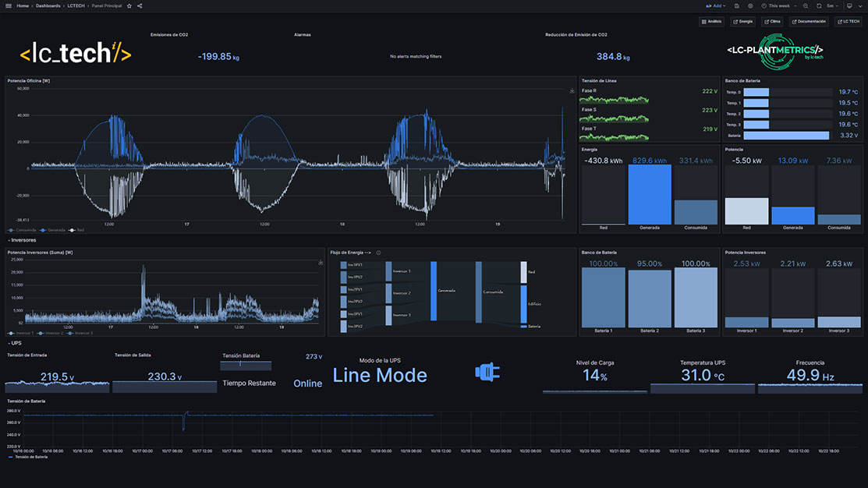Open the hamburger navigation menu

[9, 5]
